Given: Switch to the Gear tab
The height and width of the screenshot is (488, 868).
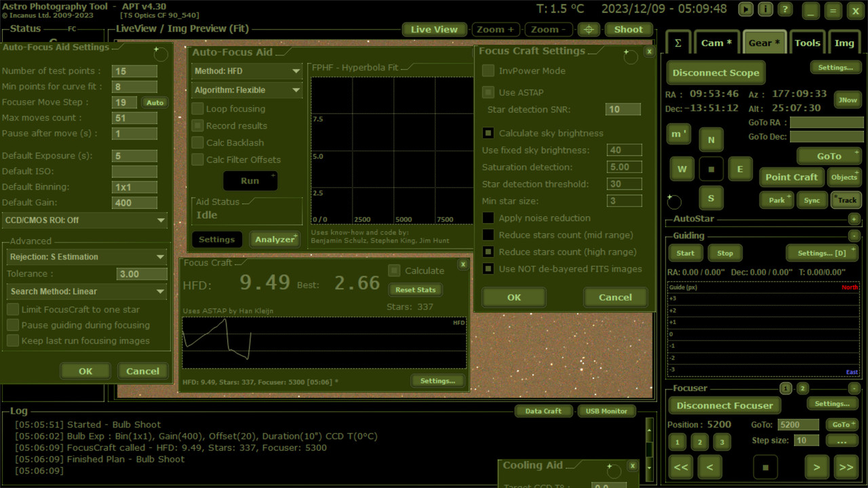Looking at the screenshot, I should [764, 43].
